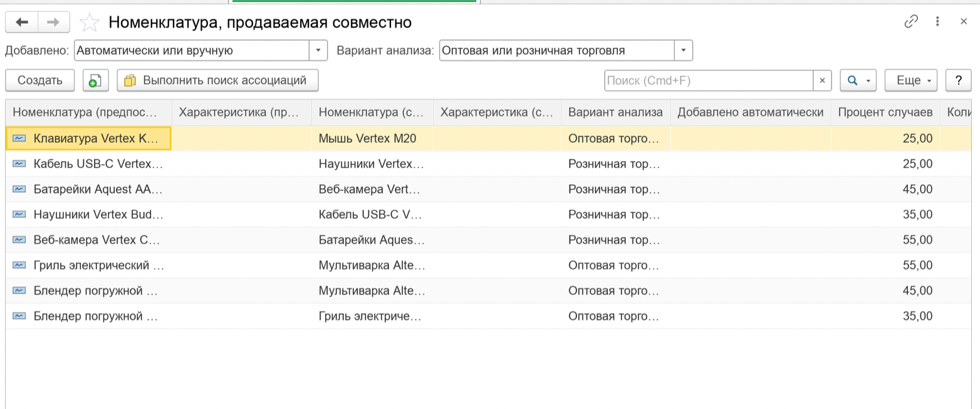Sort by Вариант анализа column header
Screen dimensions: 980x409
click(x=615, y=113)
